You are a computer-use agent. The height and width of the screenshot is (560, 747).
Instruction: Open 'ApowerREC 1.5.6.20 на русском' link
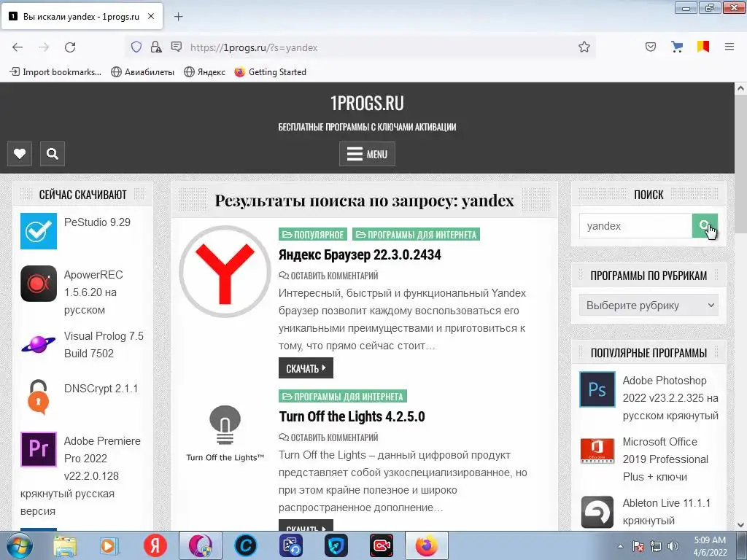click(x=93, y=292)
